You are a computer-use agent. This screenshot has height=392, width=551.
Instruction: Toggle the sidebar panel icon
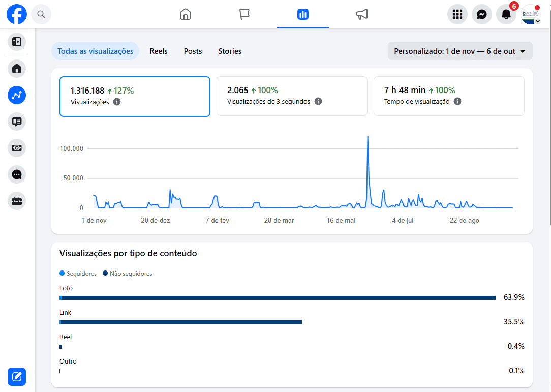(x=16, y=42)
